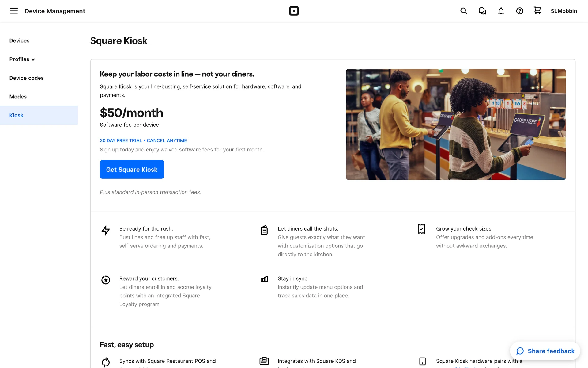This screenshot has width=588, height=368.
Task: Select the Kiosk sidebar item
Action: 16,115
